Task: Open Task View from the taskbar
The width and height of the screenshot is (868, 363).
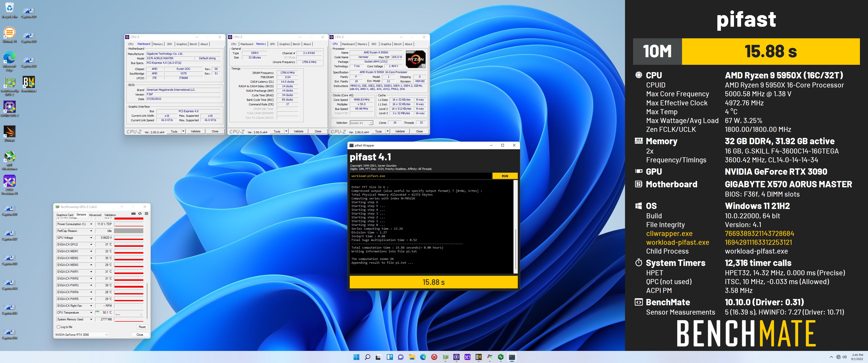Action: point(378,357)
